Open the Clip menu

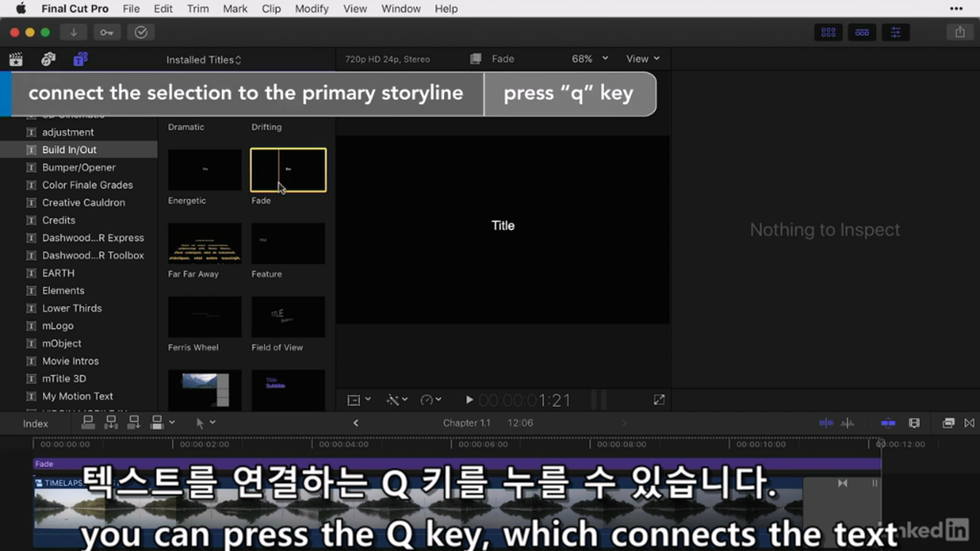271,8
